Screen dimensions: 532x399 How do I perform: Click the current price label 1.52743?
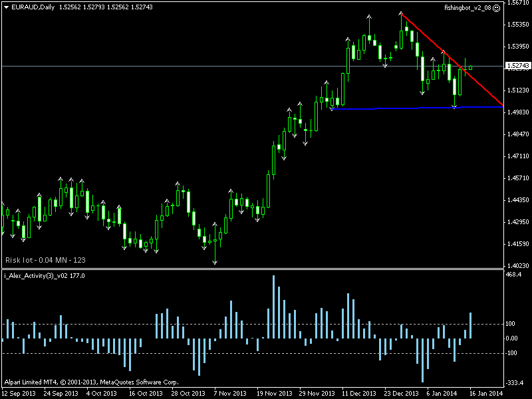coord(518,66)
